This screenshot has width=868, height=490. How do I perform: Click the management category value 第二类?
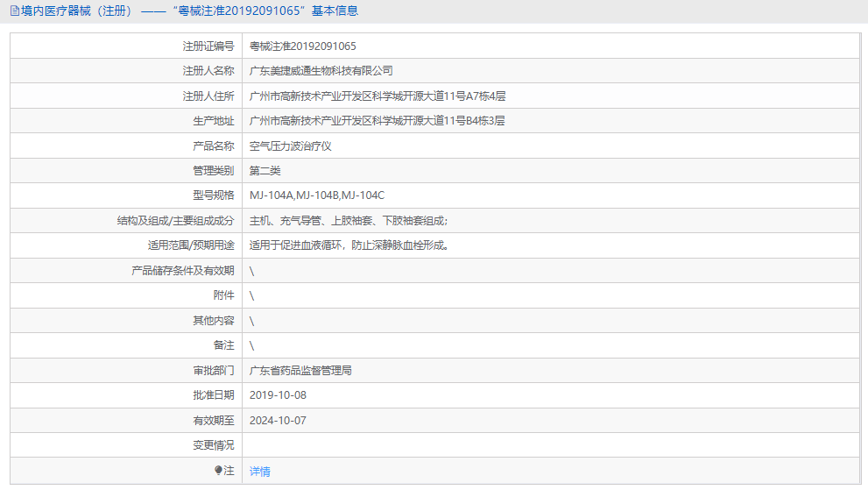(265, 171)
